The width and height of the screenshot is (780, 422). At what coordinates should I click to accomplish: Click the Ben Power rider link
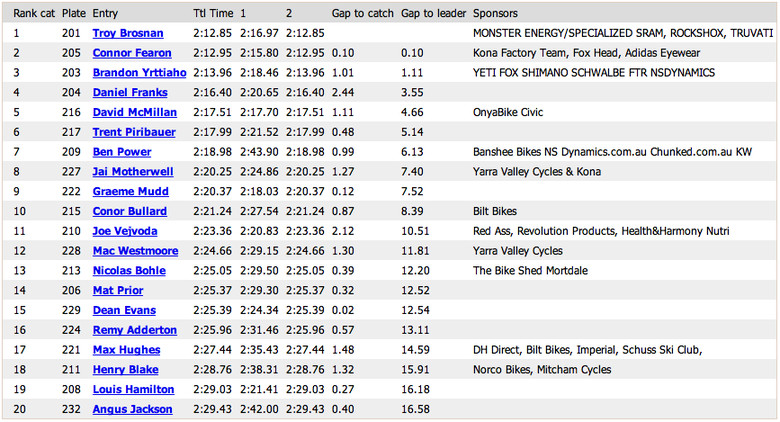click(x=122, y=152)
